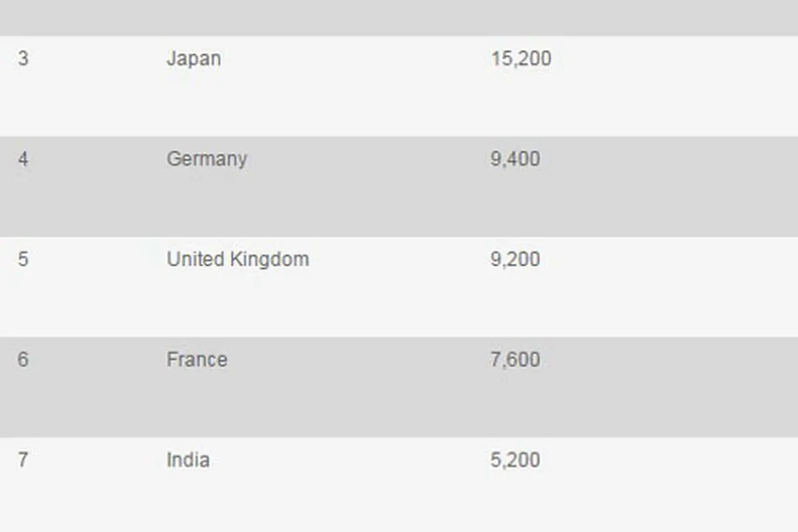Select the France country cell
The width and height of the screenshot is (798, 532).
(197, 359)
